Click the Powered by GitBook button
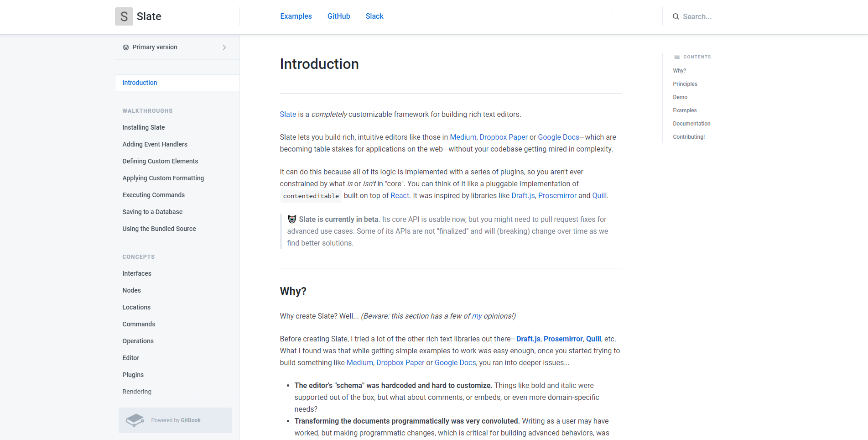This screenshot has width=868, height=440. coord(176,420)
